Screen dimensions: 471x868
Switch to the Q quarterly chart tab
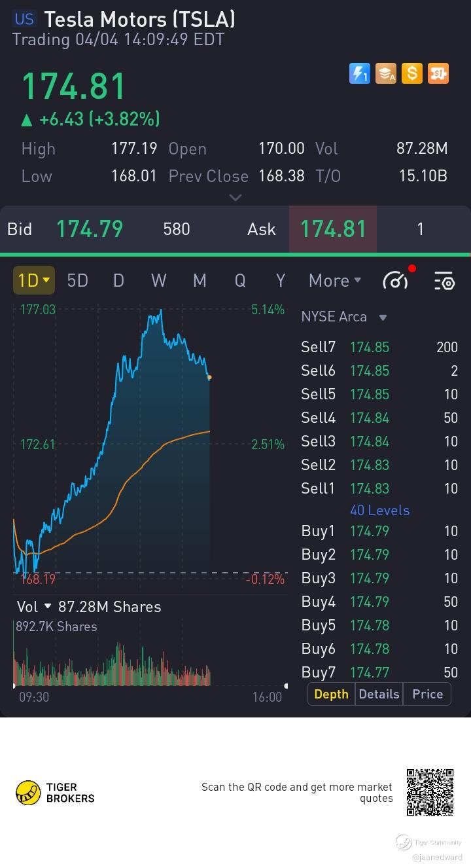[240, 280]
